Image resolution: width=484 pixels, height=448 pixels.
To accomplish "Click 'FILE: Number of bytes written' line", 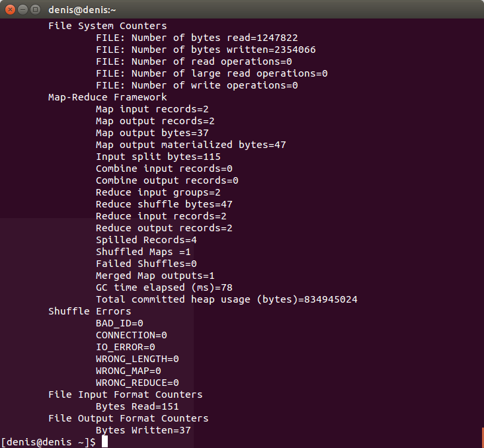I will click(206, 50).
